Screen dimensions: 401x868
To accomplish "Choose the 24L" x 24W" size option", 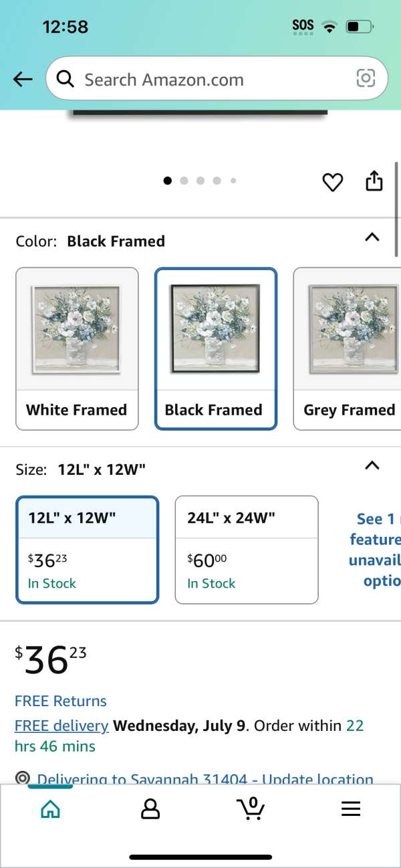I will [x=247, y=550].
